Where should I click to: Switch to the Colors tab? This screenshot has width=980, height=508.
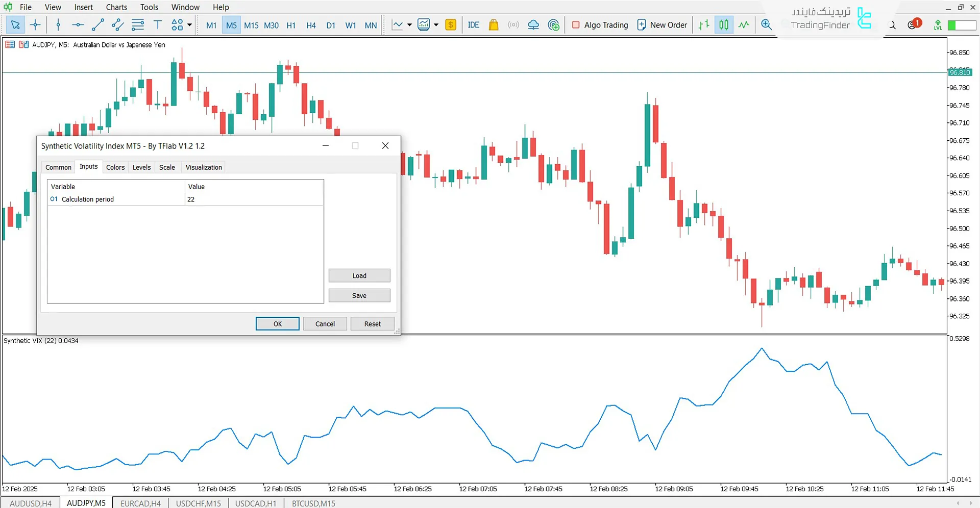point(115,167)
